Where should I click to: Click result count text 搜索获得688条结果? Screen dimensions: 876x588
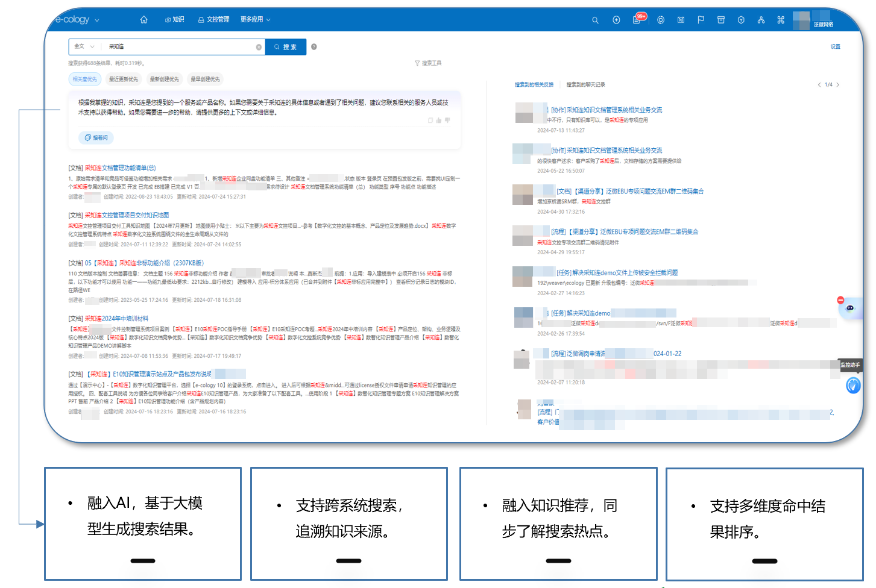pyautogui.click(x=106, y=63)
